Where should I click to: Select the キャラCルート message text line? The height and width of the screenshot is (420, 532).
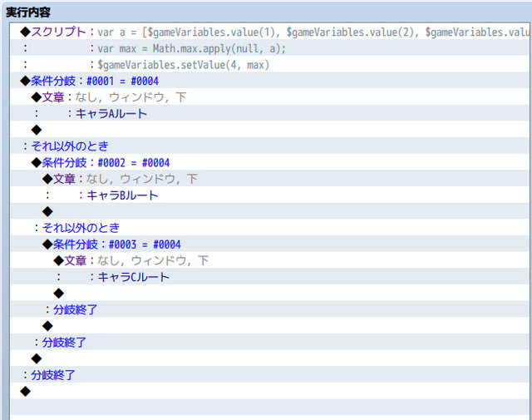click(x=269, y=276)
